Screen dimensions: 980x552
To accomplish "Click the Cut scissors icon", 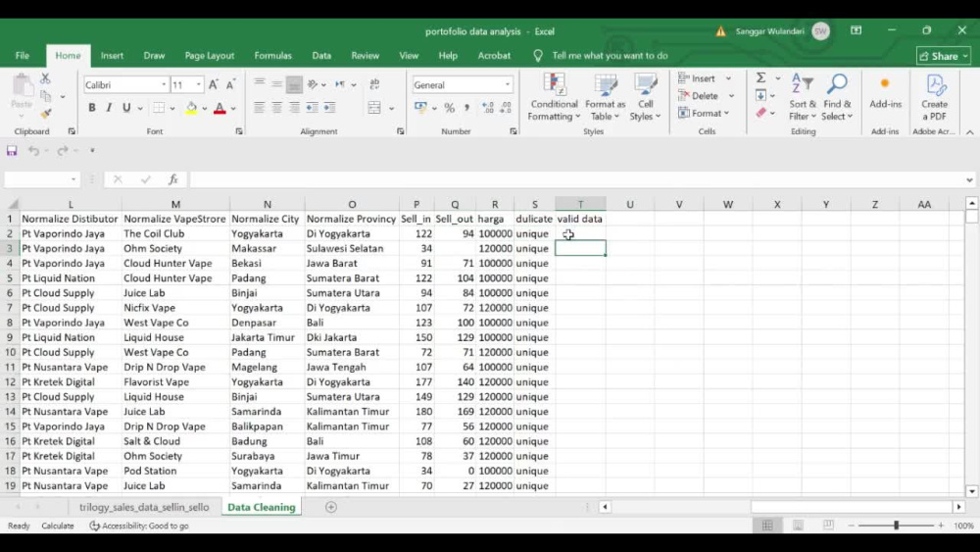I will coord(45,78).
